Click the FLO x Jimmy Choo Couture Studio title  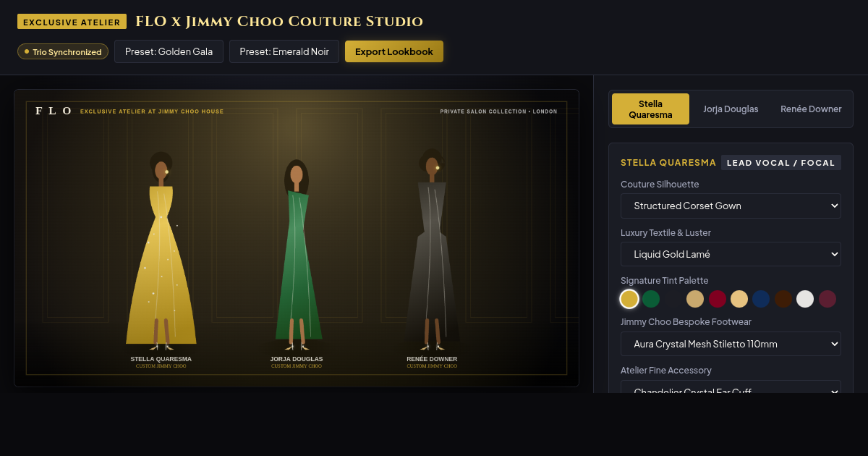click(x=279, y=22)
